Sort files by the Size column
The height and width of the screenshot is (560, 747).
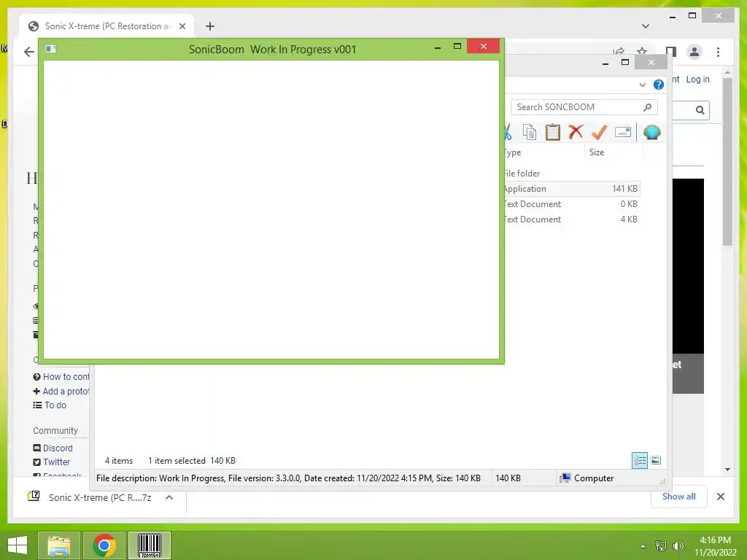613,152
